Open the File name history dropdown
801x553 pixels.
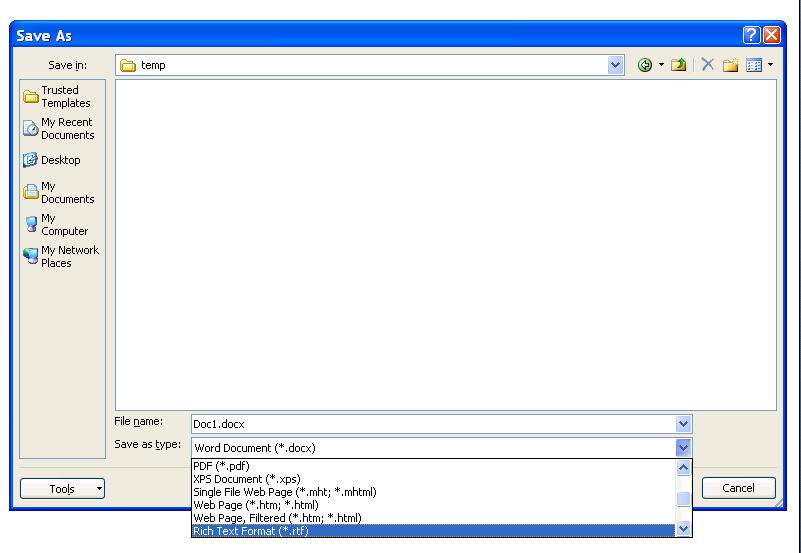[683, 424]
